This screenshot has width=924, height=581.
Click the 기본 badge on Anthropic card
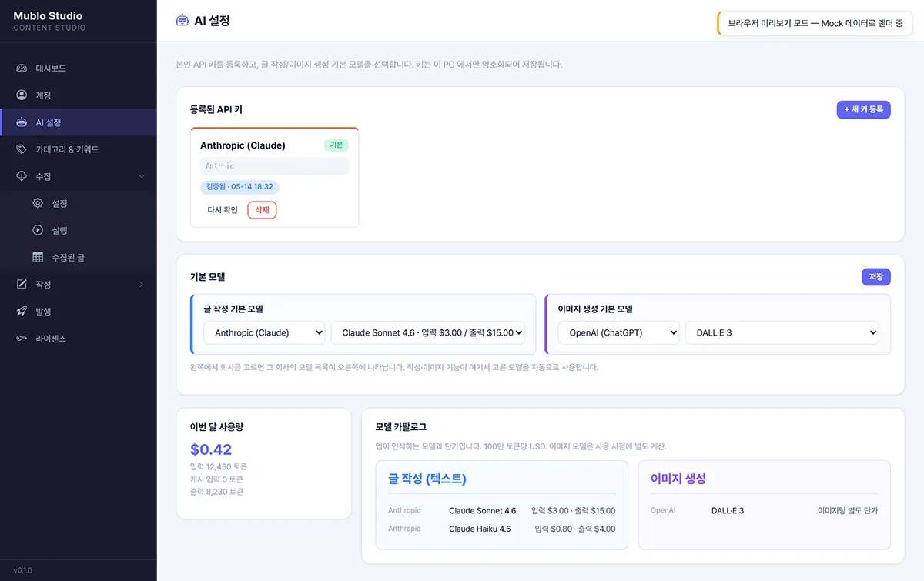(336, 145)
